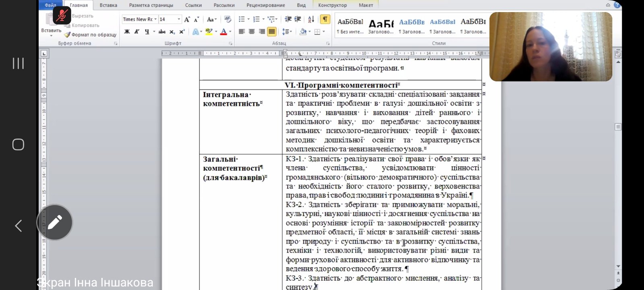This screenshot has width=644, height=290.
Task: Apply the Без интервала style
Action: click(350, 26)
